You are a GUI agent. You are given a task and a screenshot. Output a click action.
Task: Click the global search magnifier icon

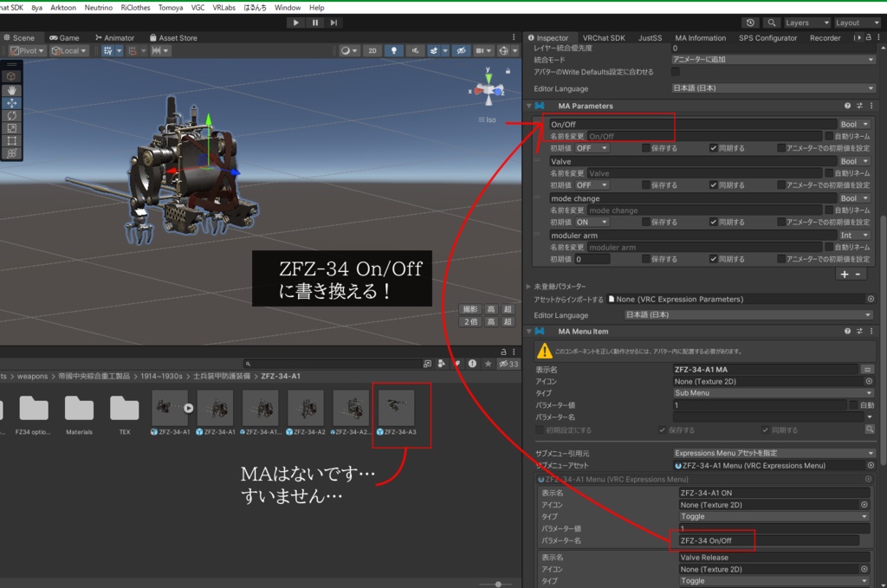pyautogui.click(x=771, y=23)
